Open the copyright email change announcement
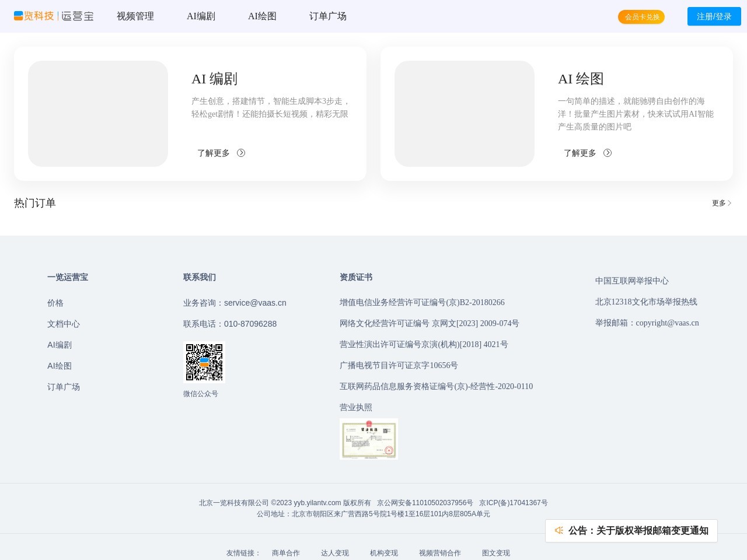Screen dimensions: 747x560 pos(638,530)
